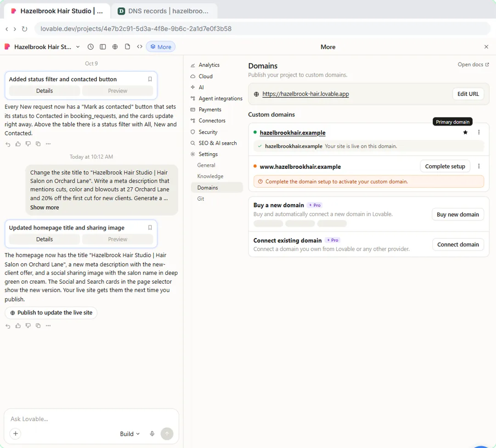Thumbs down the homepage title message
The height and width of the screenshot is (448, 496).
[28, 326]
